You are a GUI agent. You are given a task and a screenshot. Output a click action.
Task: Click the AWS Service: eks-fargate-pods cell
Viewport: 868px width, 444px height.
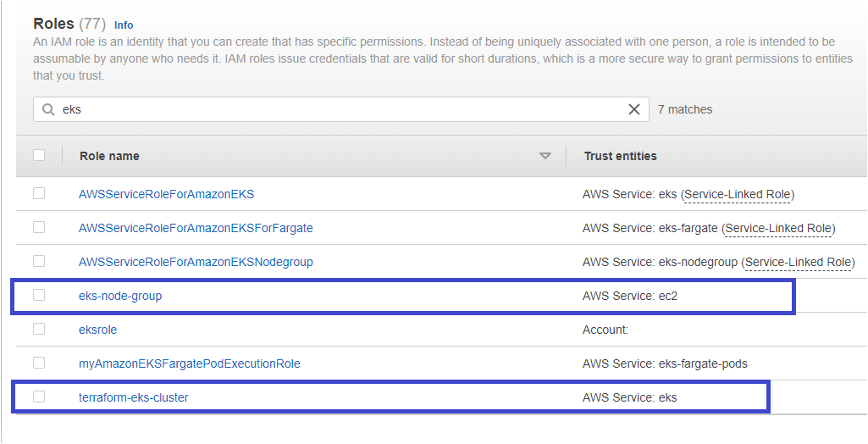click(665, 364)
